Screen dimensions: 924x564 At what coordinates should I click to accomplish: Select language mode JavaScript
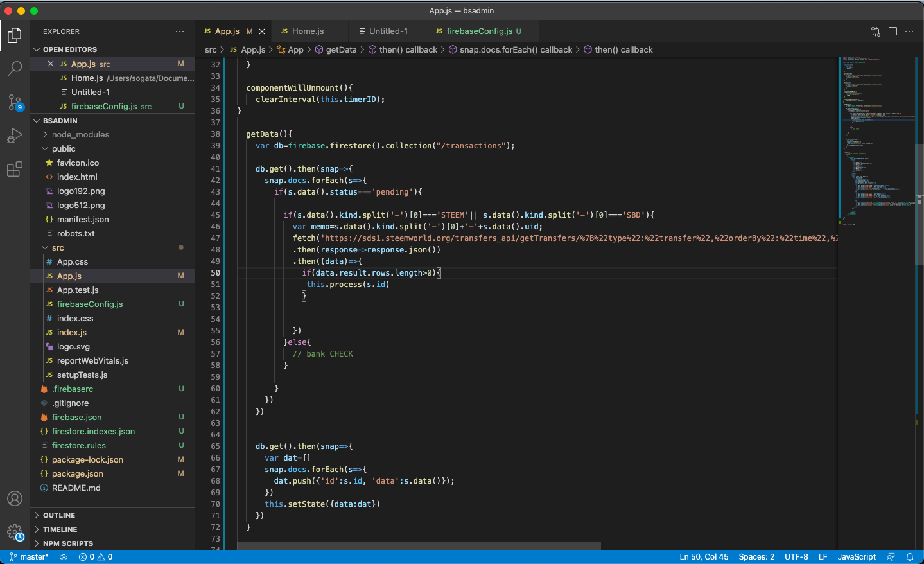coord(857,557)
